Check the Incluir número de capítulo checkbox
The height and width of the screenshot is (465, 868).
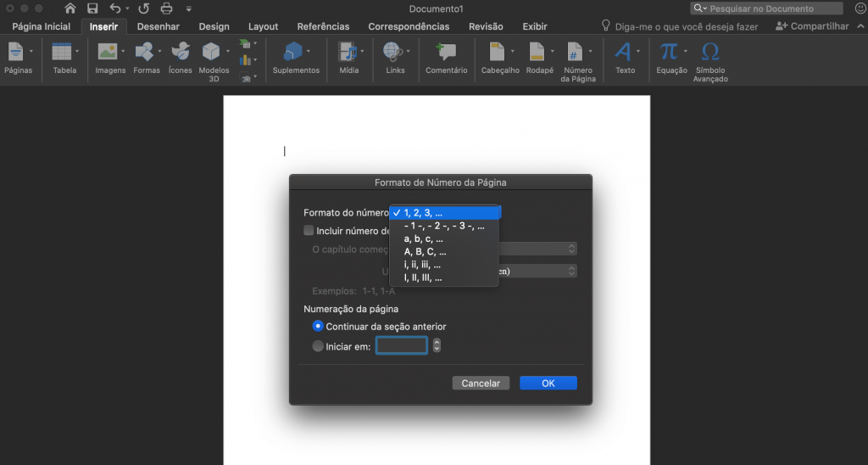[309, 231]
